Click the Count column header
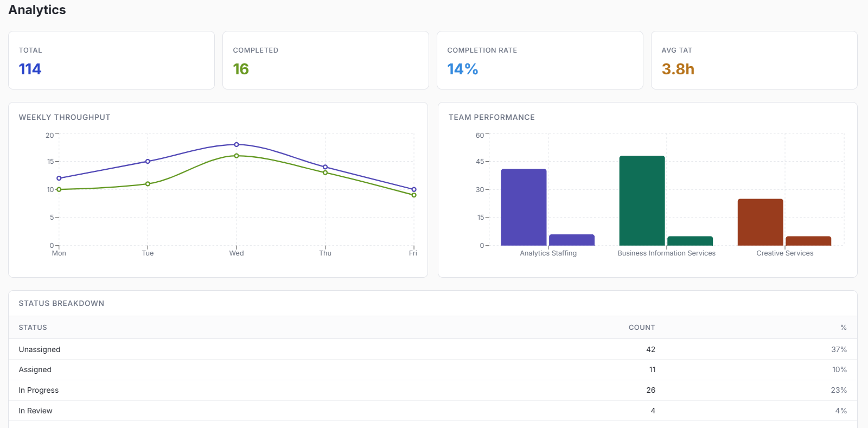This screenshot has height=428, width=868. tap(642, 328)
